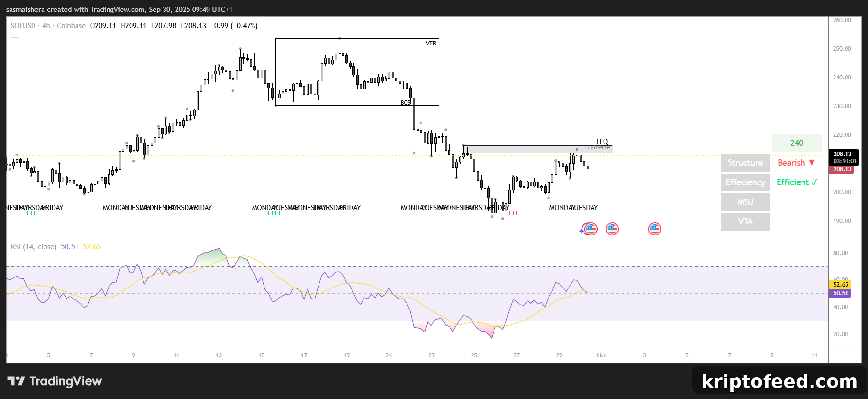Open the three-dot expander under the SOLUSD legend

[x=15, y=37]
